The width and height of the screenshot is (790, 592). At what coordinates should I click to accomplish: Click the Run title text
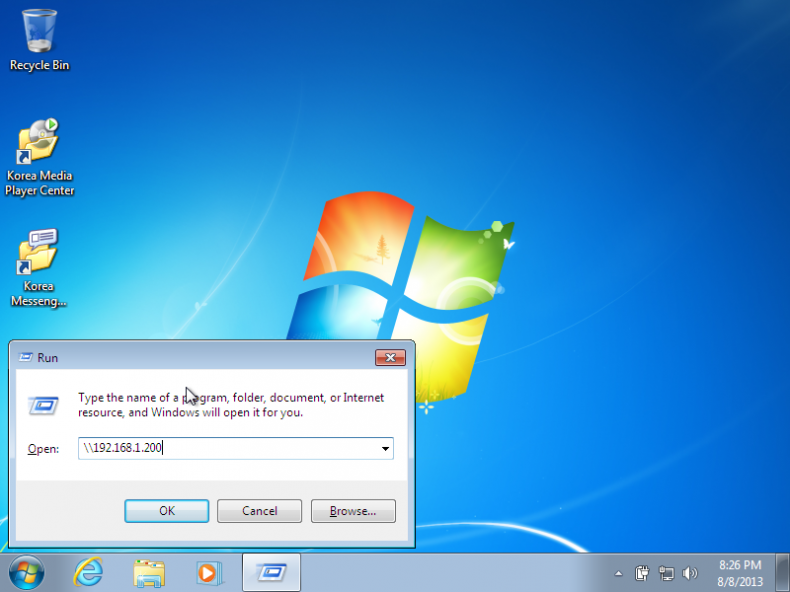pos(47,358)
